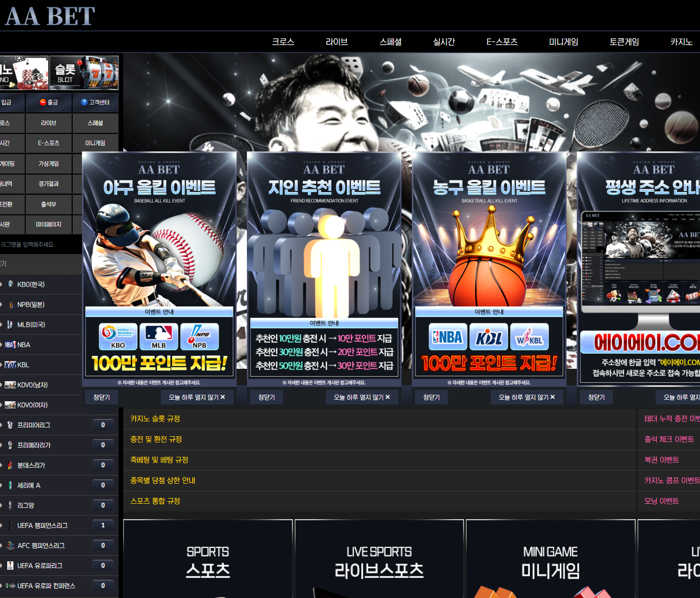Image resolution: width=700 pixels, height=598 pixels.
Task: Click the 출금 button in the sidebar
Action: coord(48,102)
